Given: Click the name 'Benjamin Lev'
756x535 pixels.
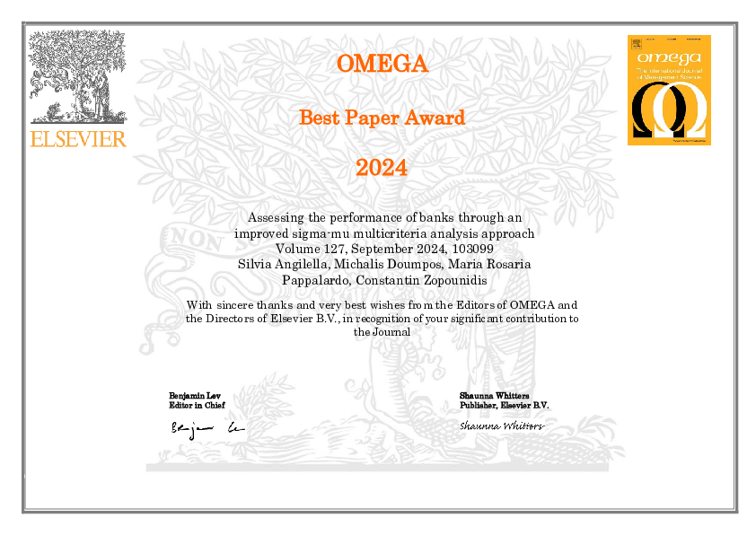Looking at the screenshot, I should click(195, 396).
